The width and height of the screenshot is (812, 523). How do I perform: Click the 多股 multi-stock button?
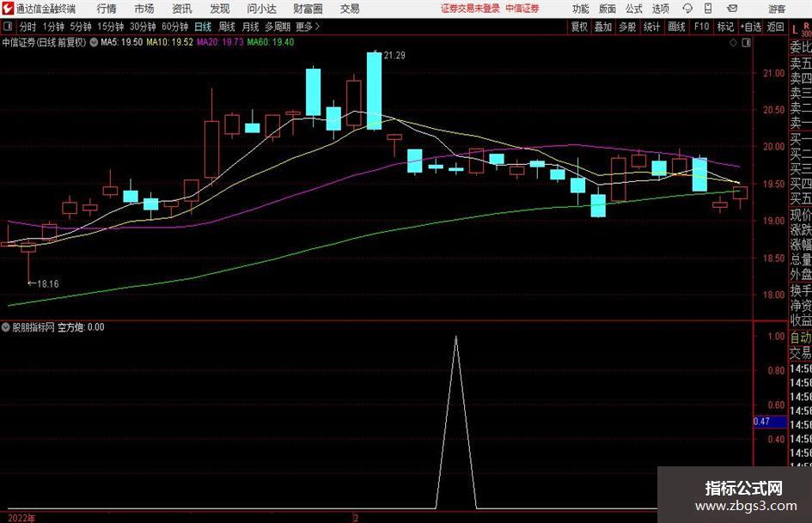(x=627, y=27)
